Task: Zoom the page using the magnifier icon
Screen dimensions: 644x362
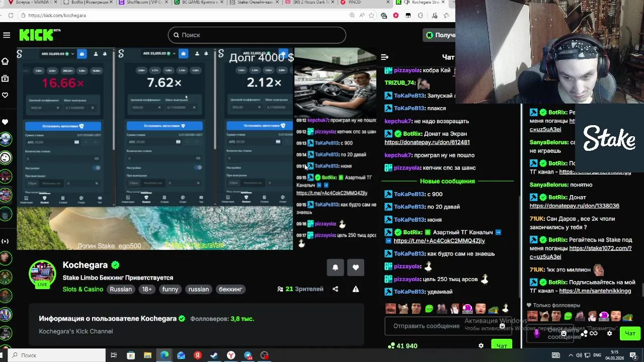Action: point(352,16)
